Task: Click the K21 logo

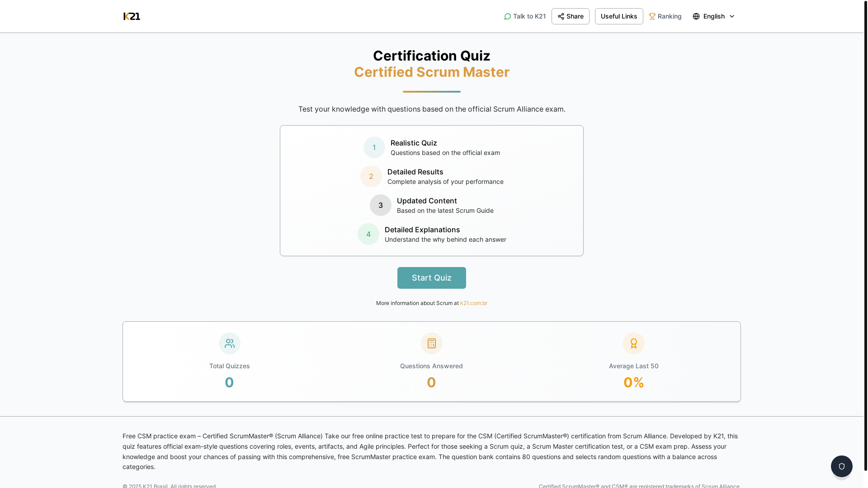Action: [132, 16]
